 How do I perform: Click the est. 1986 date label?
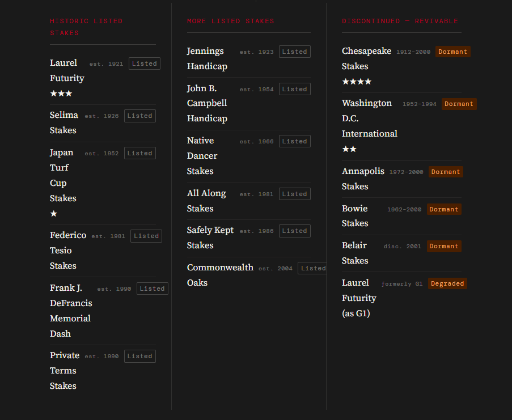[x=257, y=231]
